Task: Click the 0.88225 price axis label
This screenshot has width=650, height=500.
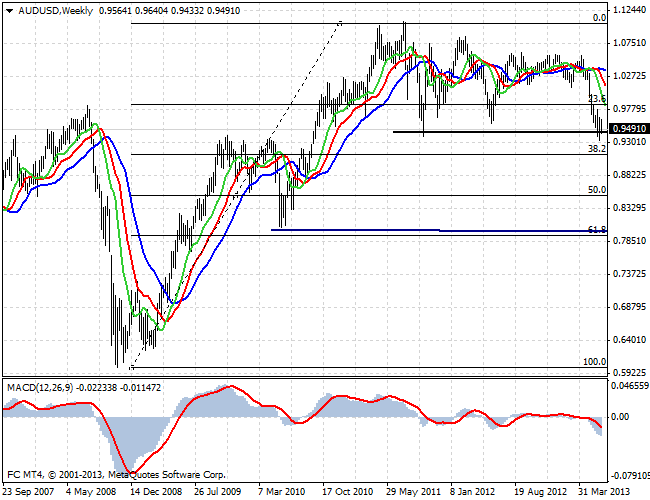Action: click(x=629, y=175)
